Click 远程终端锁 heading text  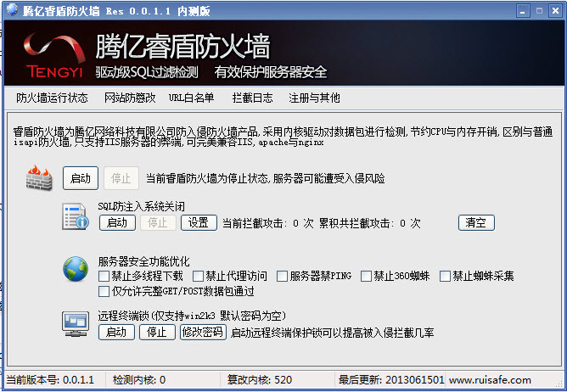(x=192, y=316)
